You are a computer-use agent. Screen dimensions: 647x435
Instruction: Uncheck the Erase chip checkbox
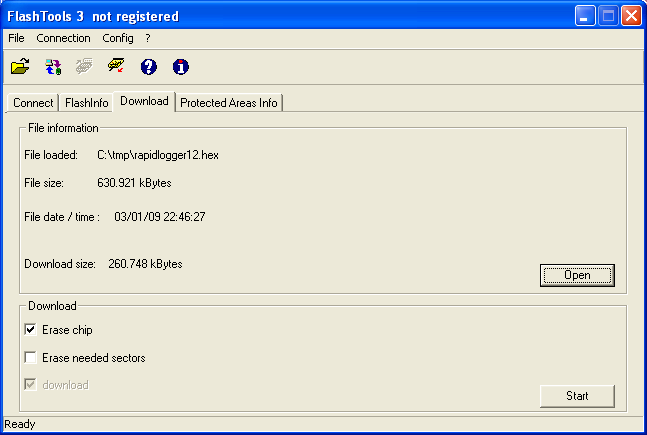pos(31,330)
